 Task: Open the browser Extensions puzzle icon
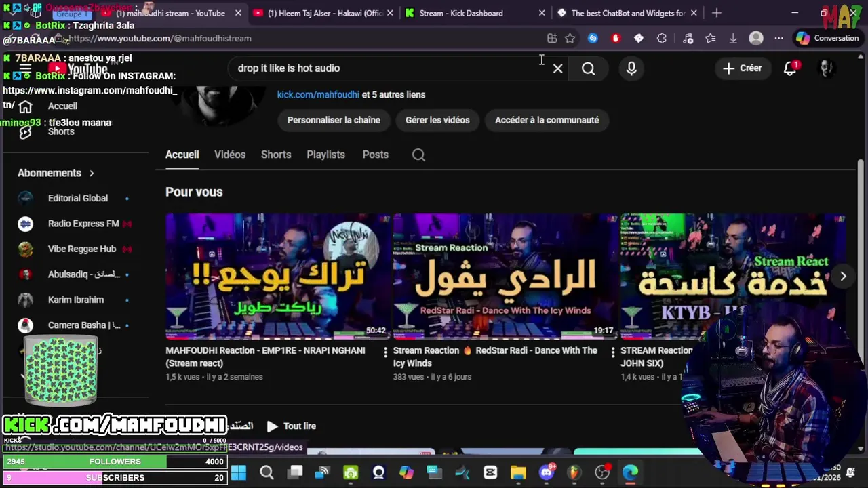(662, 39)
